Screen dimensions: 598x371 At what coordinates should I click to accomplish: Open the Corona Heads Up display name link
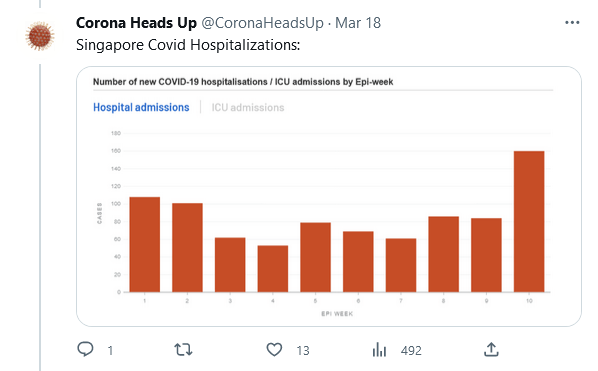[x=136, y=23]
